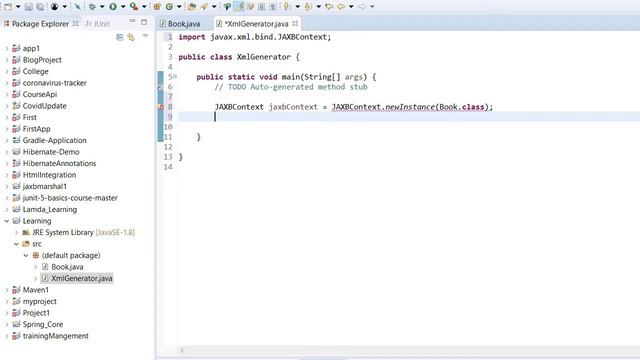Select the CourseApi project

(40, 94)
